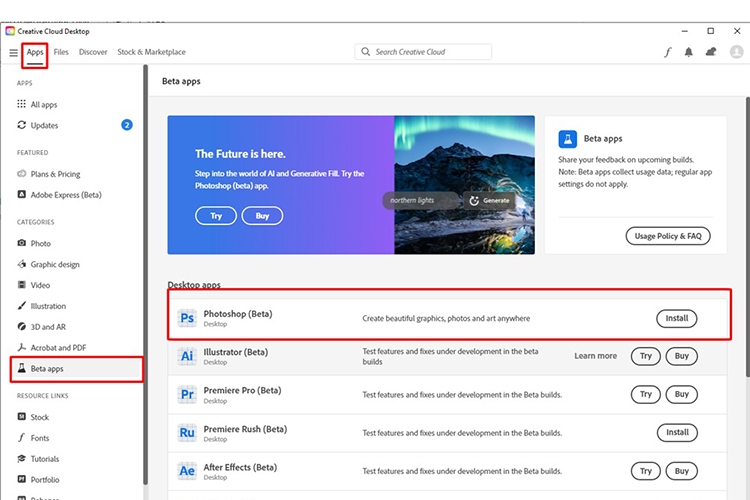Click the Photoshop Ps app icon

pos(187,318)
